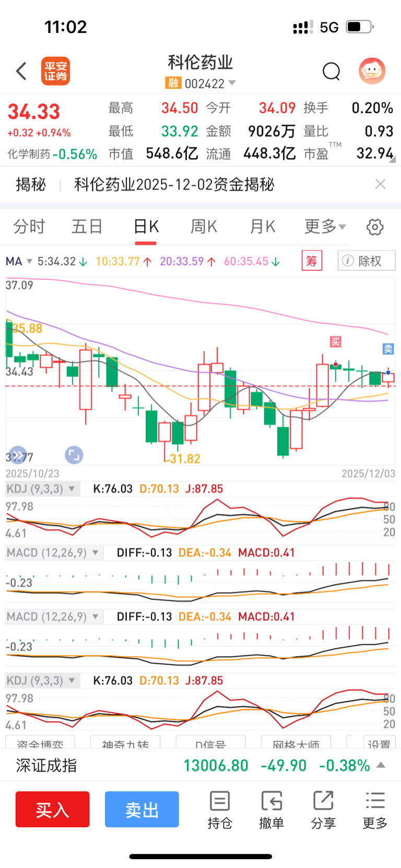
Task: Tap the stock title 科伦药业
Action: pyautogui.click(x=200, y=63)
